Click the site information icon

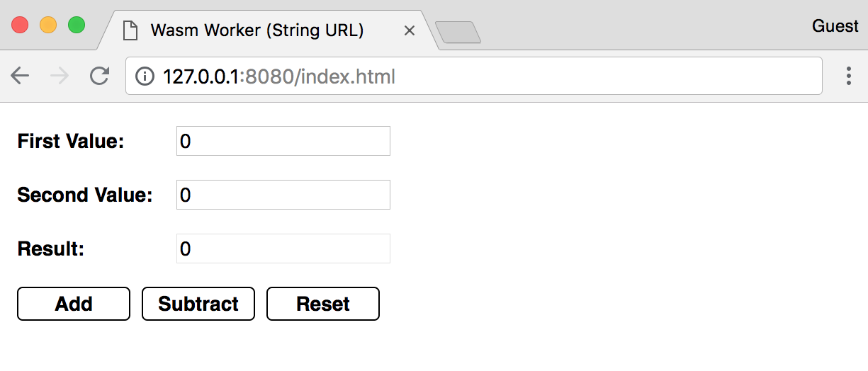[x=145, y=76]
